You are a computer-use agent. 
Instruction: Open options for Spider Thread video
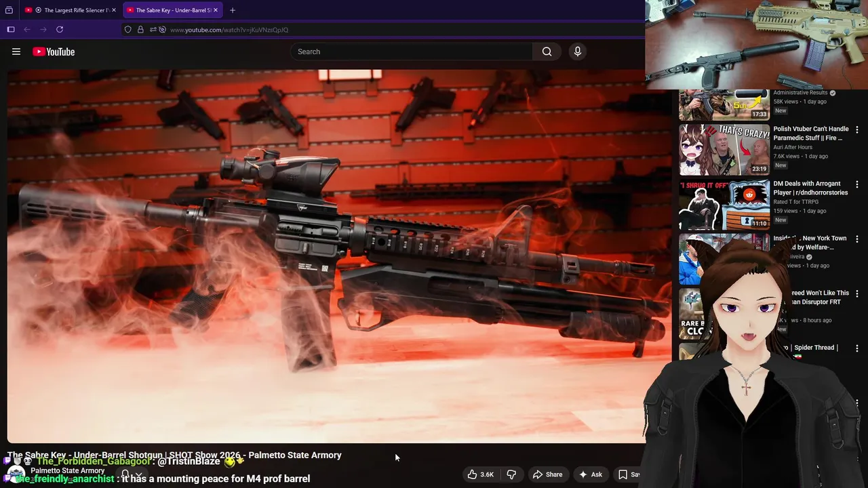(x=857, y=348)
